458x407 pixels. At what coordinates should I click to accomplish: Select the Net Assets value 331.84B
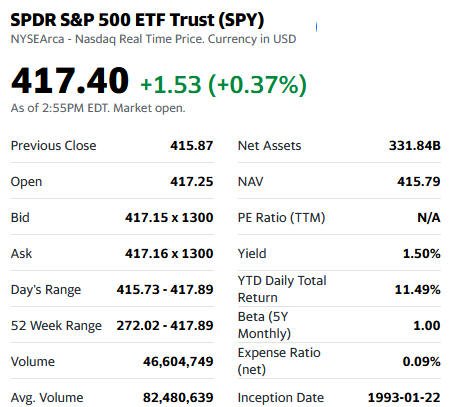coord(415,146)
